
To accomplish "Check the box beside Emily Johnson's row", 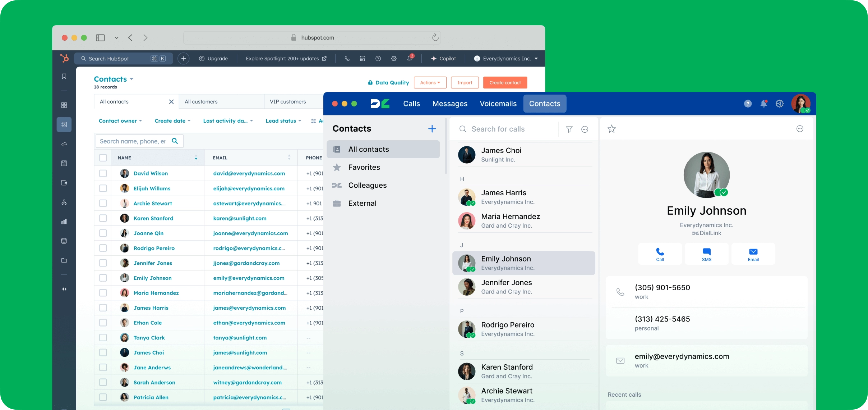I will coord(103,278).
